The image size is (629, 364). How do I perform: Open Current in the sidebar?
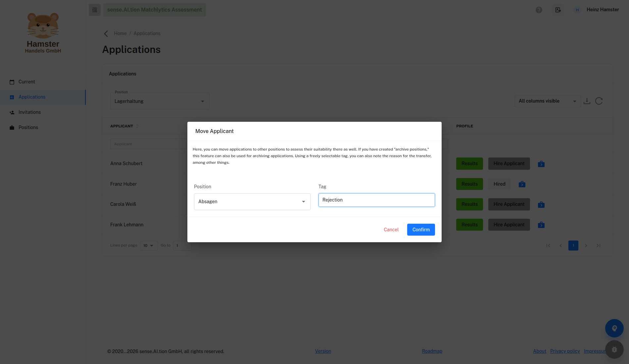[43, 82]
